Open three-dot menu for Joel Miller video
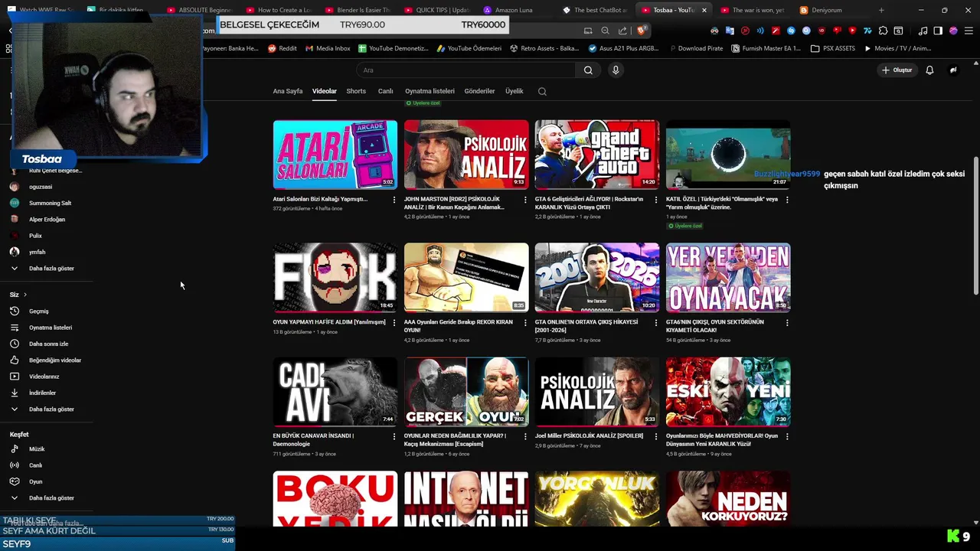980x551 pixels. point(656,436)
